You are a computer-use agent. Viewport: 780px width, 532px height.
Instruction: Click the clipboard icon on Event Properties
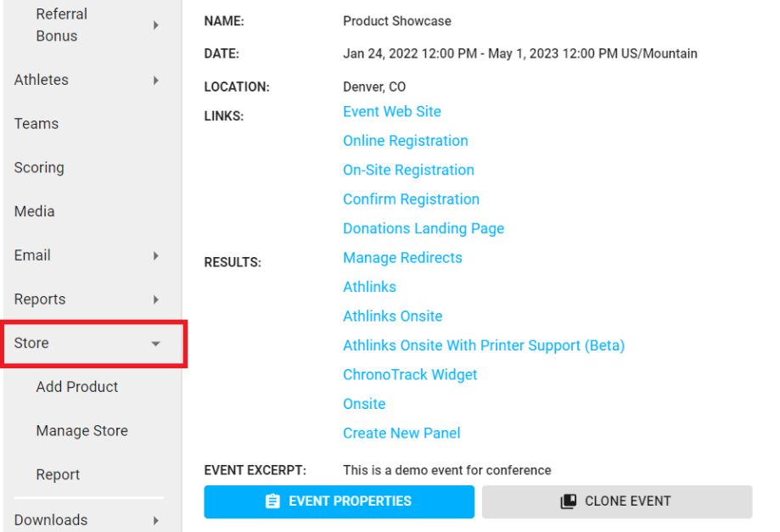pyautogui.click(x=272, y=501)
